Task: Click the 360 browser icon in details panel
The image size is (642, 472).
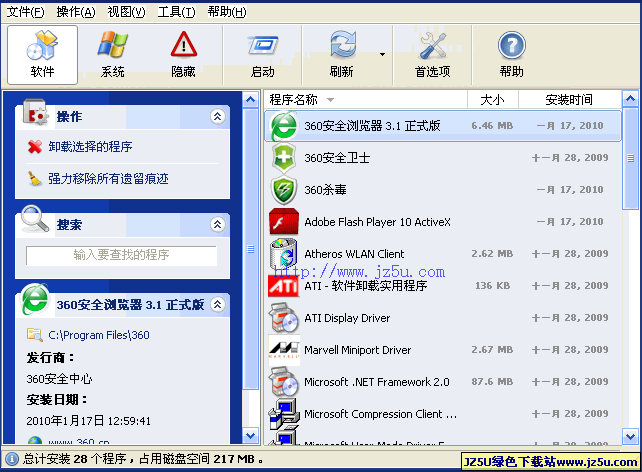Action: click(x=35, y=298)
